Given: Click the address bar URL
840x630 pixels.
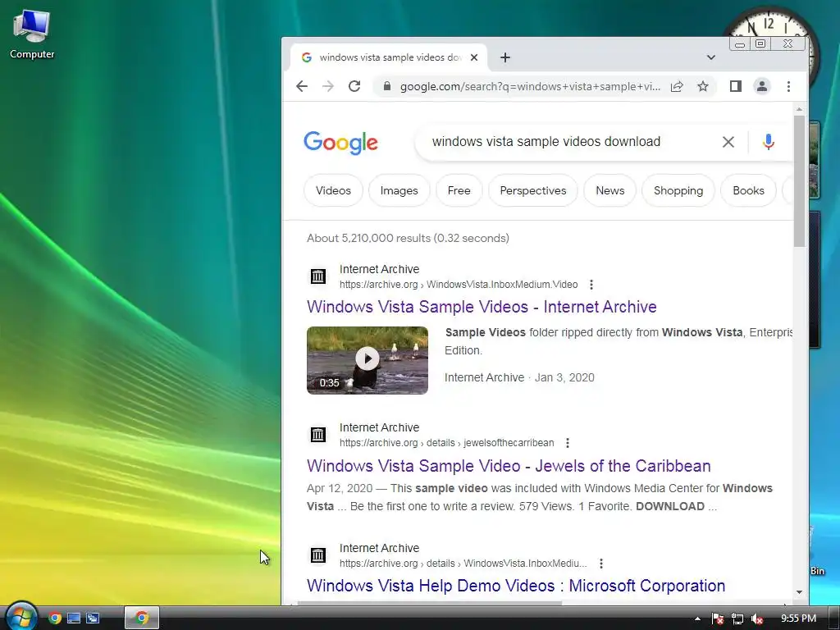Looking at the screenshot, I should 530,86.
